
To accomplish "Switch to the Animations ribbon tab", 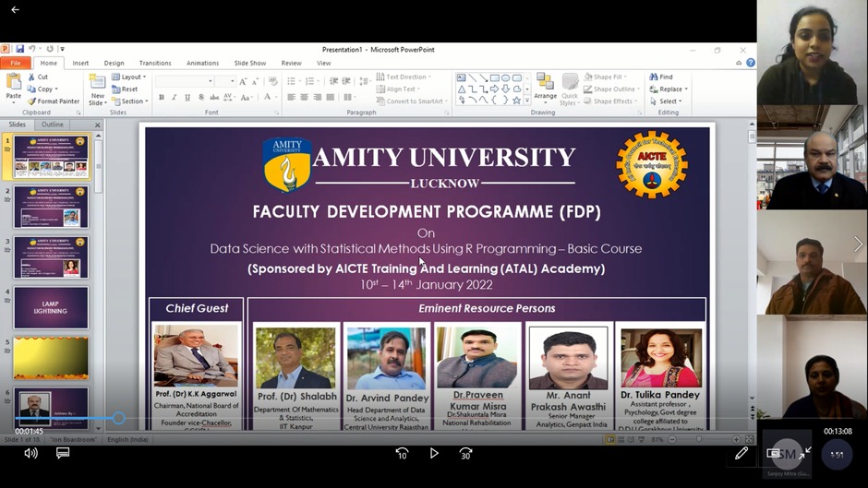I will tap(202, 63).
